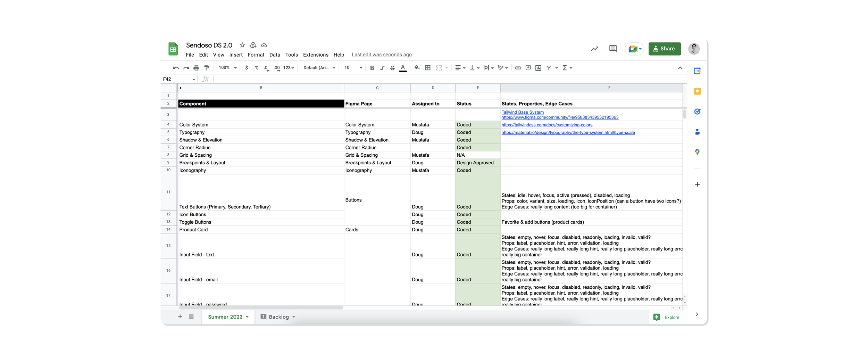This screenshot has width=868, height=362.
Task: Format as currency with the dollar icon
Action: pos(247,68)
